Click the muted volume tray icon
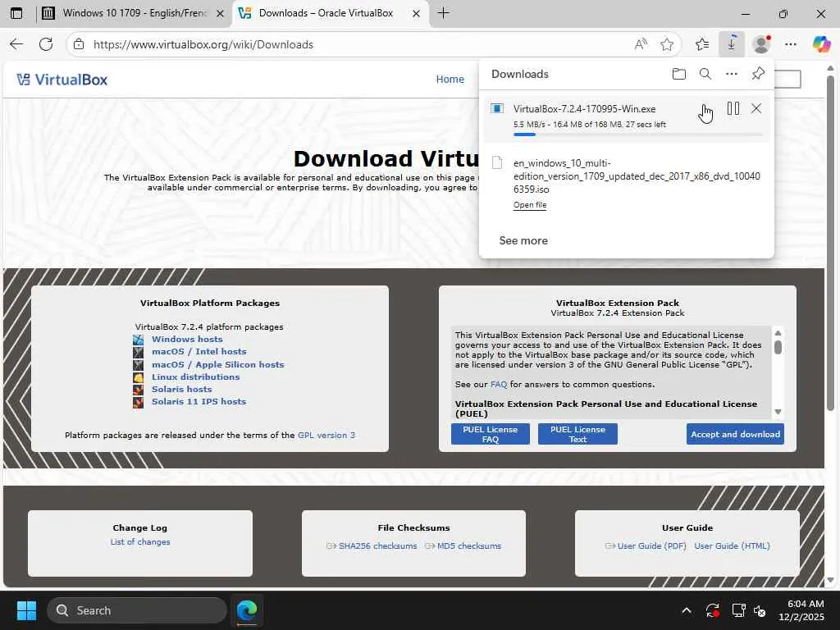The image size is (840, 630). (x=760, y=610)
